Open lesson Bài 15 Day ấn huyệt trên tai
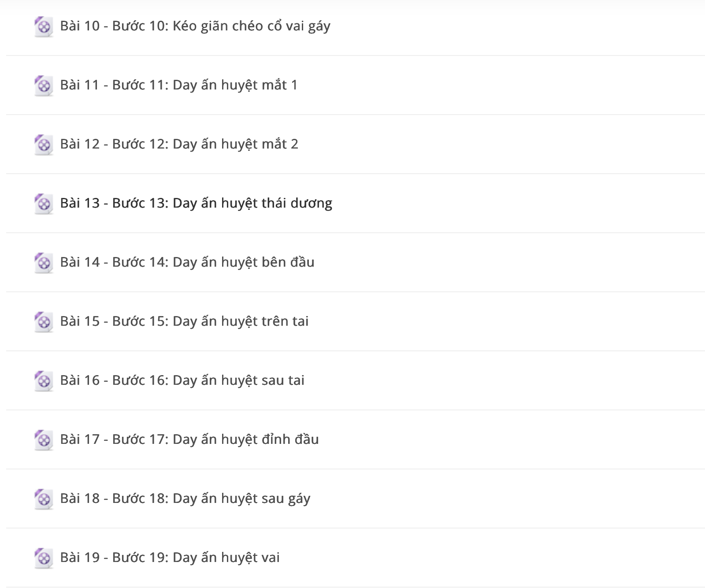Screen dimensions: 705x588 (184, 321)
